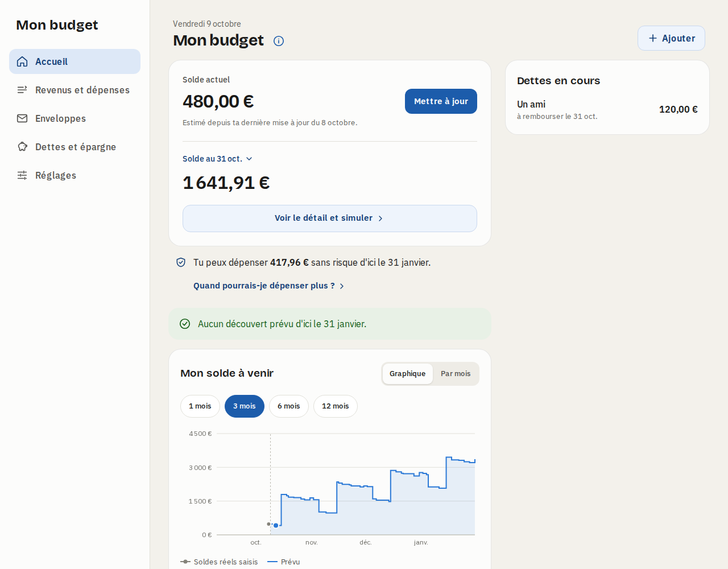
Task: Click the Dettes en cours heading
Action: click(x=558, y=81)
